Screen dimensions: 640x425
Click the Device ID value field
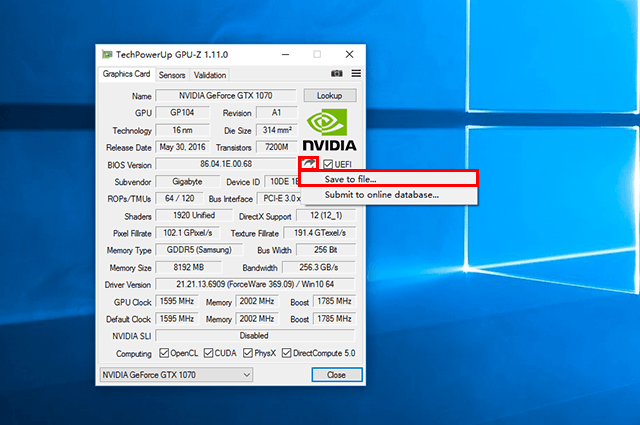pos(282,182)
